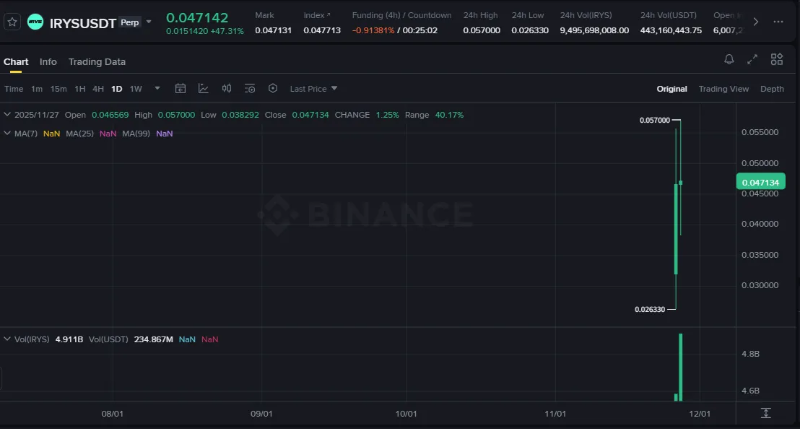Click the funding rate -0.91381% value
The width and height of the screenshot is (800, 429).
pos(373,30)
